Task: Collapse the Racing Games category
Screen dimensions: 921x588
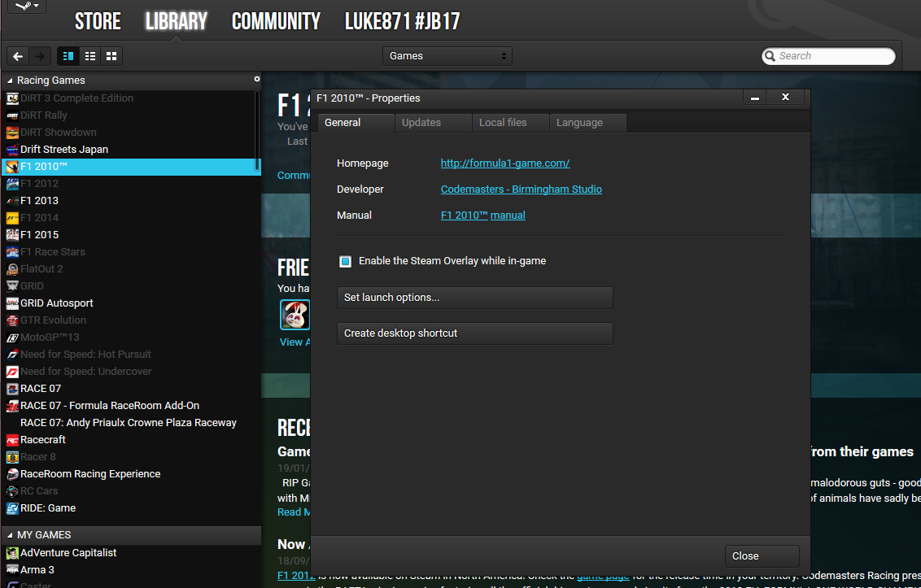Action: tap(10, 81)
